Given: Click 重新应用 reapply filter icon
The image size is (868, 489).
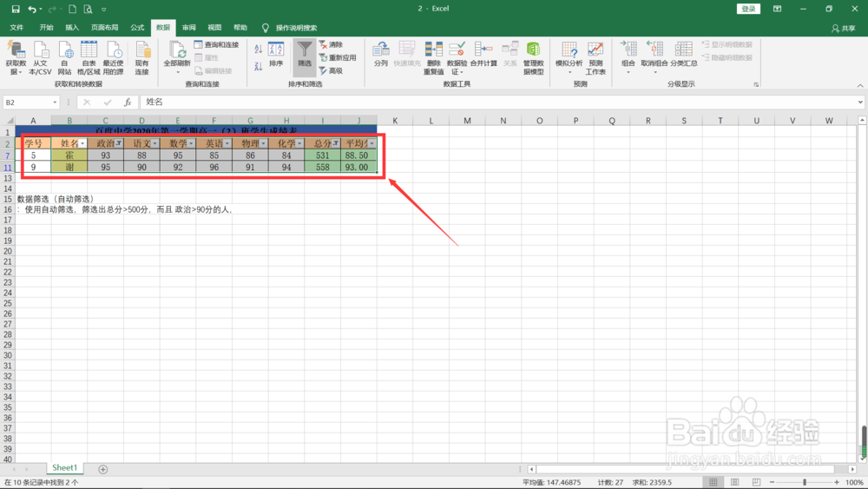Looking at the screenshot, I should point(337,57).
